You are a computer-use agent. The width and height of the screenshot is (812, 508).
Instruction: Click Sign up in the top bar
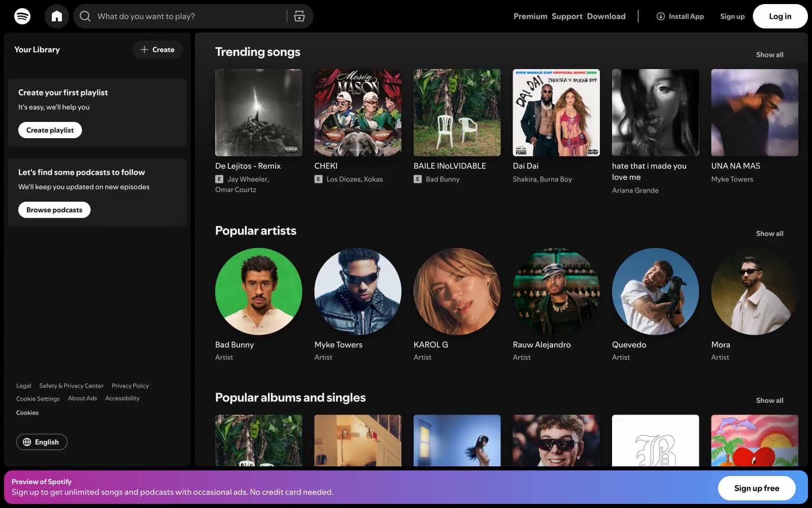732,16
